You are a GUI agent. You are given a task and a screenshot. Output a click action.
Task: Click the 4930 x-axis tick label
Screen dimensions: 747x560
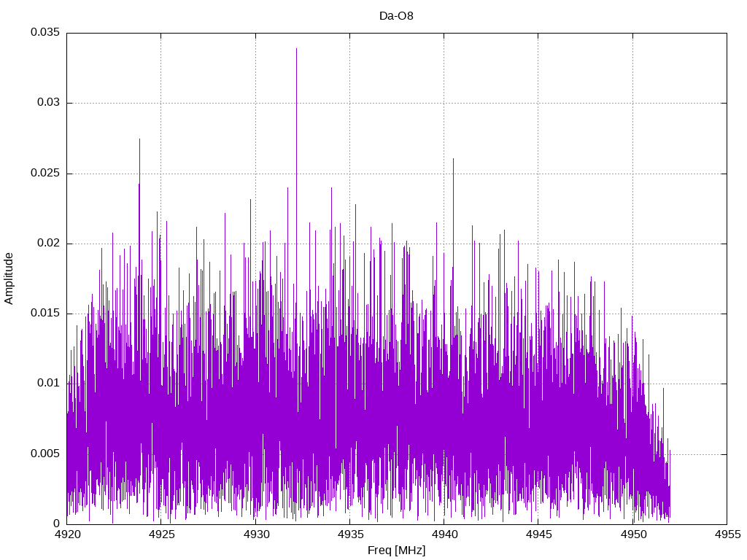[x=255, y=534]
